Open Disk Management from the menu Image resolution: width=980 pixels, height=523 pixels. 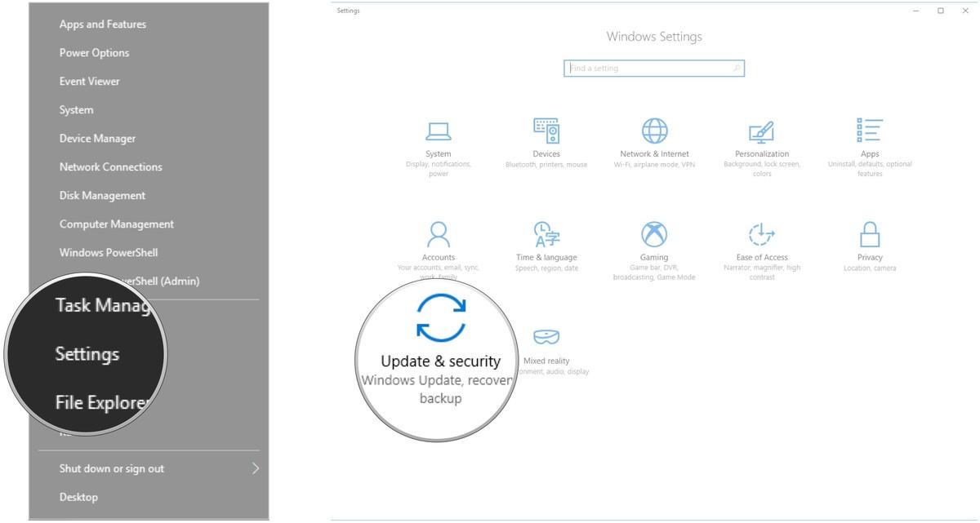pos(102,196)
